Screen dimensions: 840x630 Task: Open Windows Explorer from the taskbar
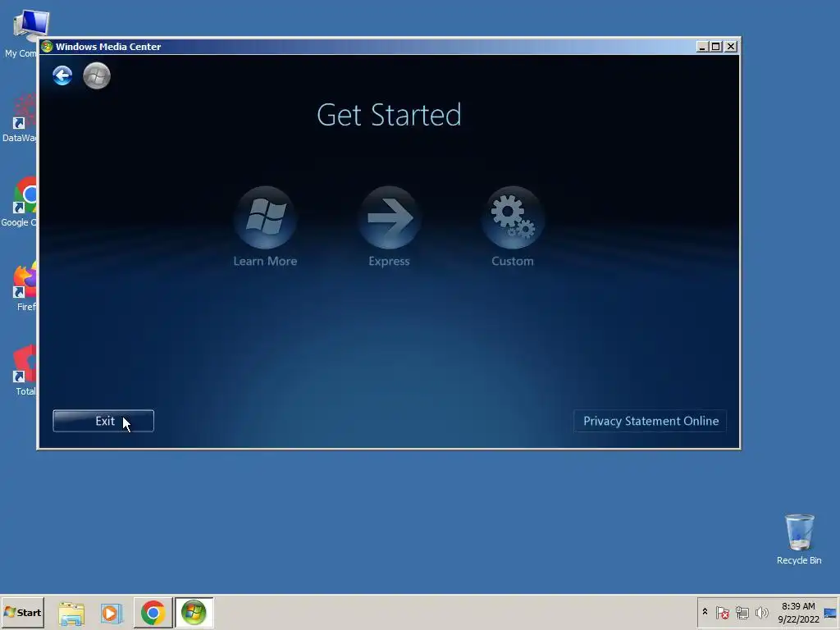(71, 613)
